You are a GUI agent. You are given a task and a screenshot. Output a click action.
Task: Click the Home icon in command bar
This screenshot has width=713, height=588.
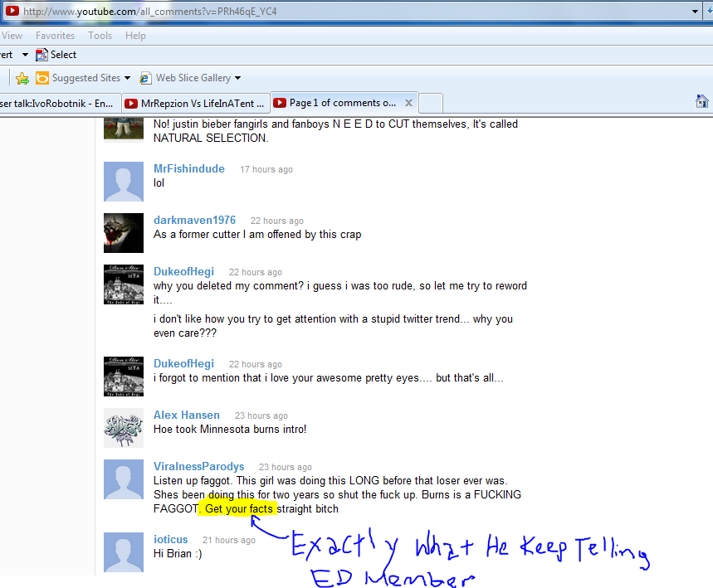[701, 101]
